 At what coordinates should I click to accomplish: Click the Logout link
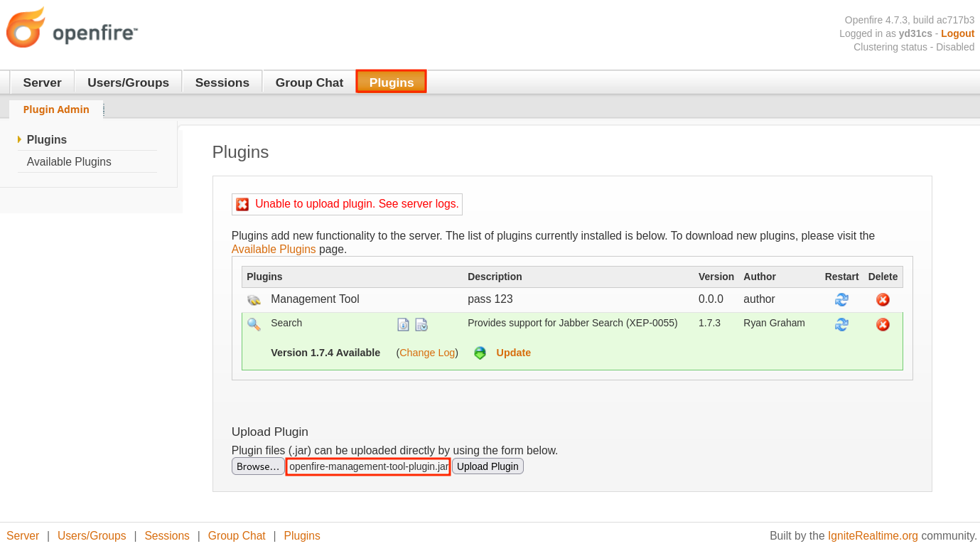(957, 33)
